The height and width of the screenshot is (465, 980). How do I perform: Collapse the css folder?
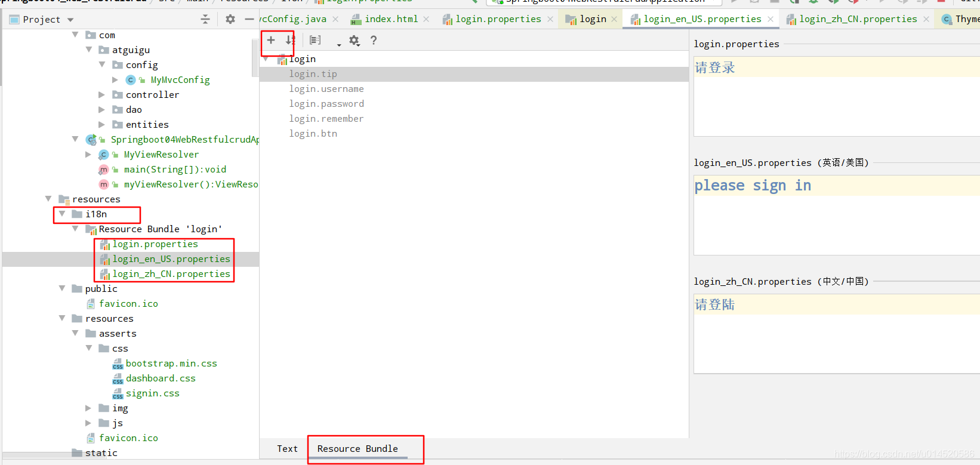point(89,348)
